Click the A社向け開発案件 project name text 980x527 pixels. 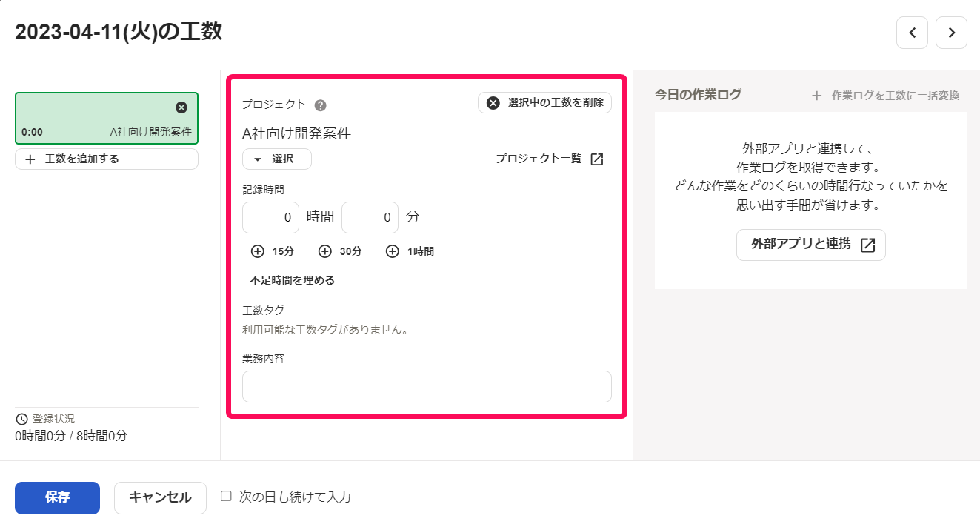[x=296, y=133]
